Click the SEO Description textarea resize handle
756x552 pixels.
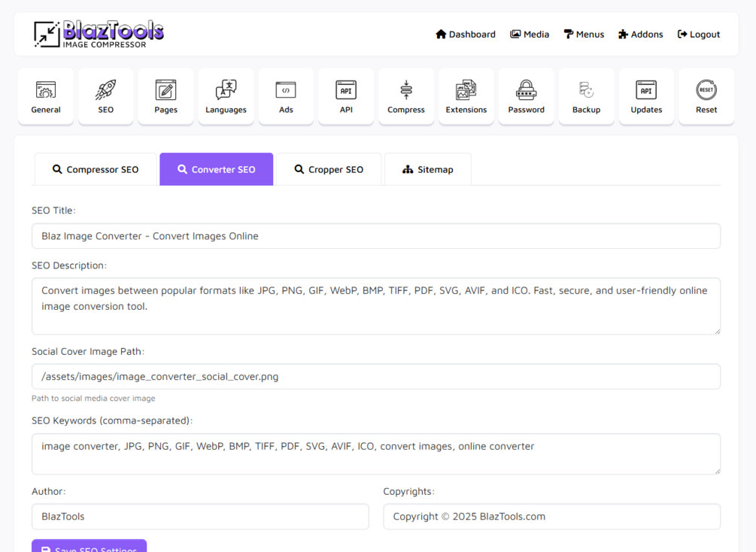point(718,331)
